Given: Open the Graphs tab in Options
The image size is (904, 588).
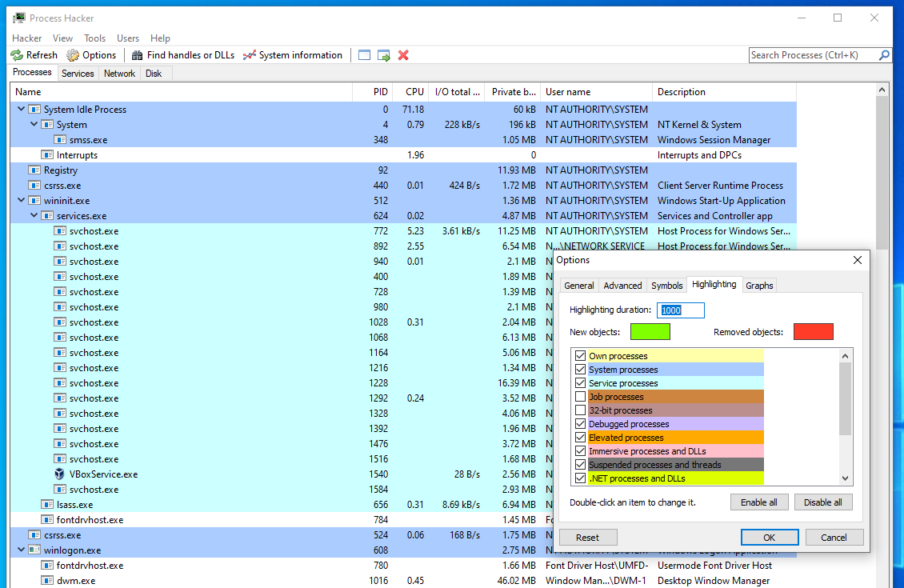Looking at the screenshot, I should [x=759, y=286].
